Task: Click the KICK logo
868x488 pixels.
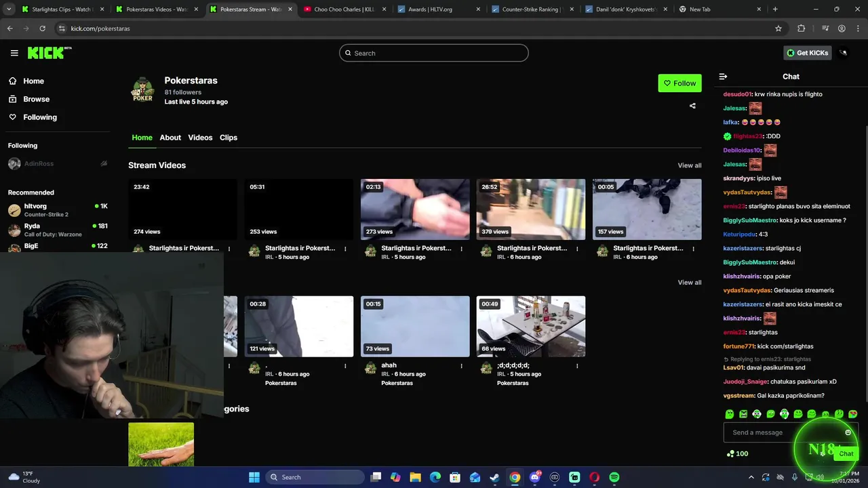Action: (x=50, y=53)
